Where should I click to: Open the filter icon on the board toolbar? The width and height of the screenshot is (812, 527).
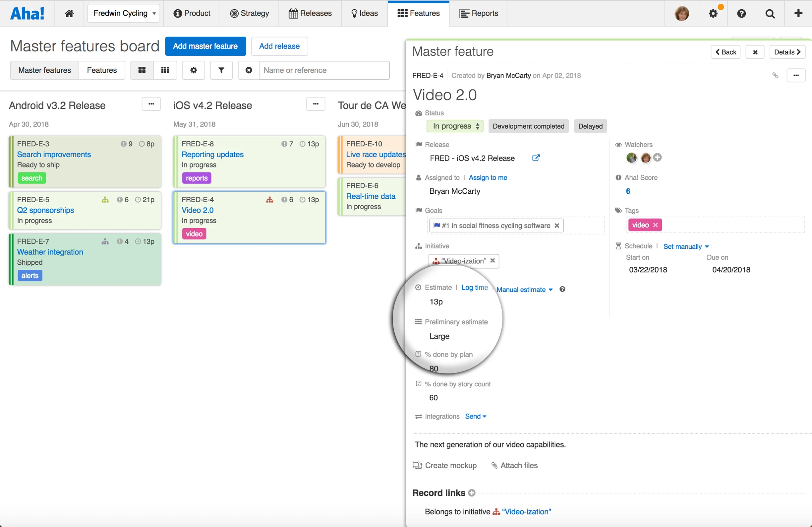point(221,70)
